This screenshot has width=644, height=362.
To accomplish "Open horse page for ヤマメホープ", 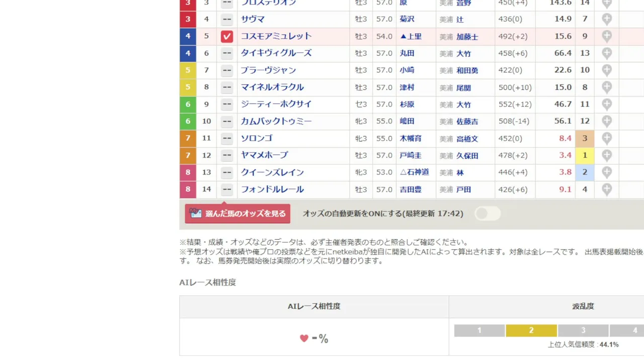I will pos(265,155).
